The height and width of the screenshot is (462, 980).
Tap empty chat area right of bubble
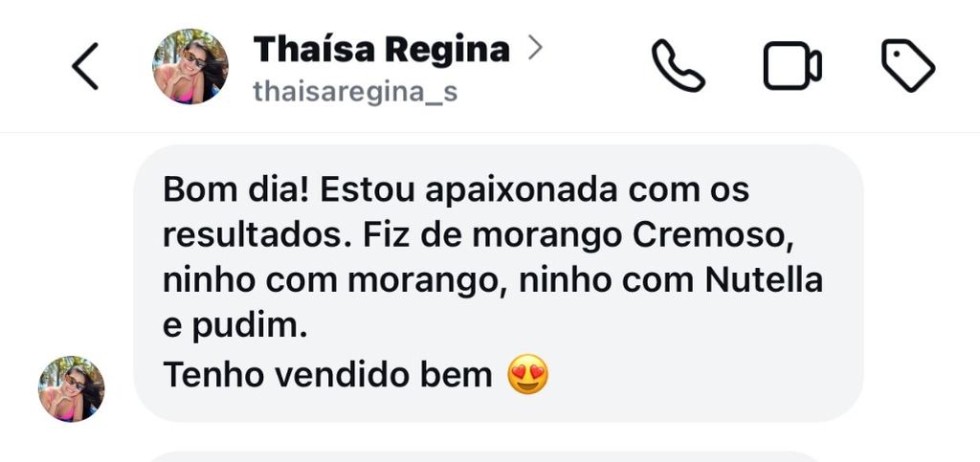click(922, 283)
